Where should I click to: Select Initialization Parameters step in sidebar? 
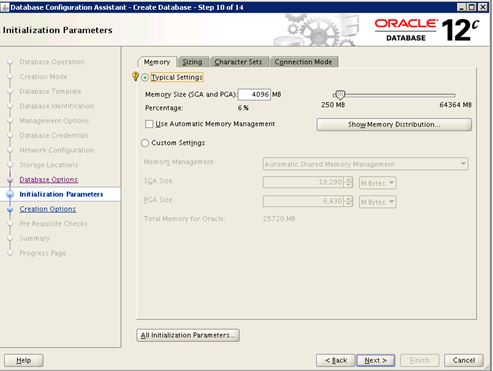point(61,194)
